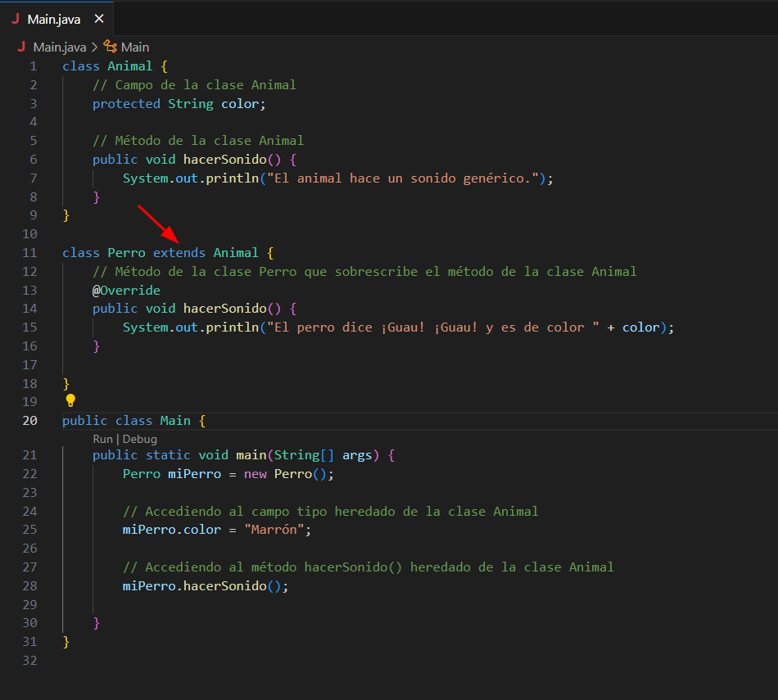Click the Run code lens above main

[102, 439]
